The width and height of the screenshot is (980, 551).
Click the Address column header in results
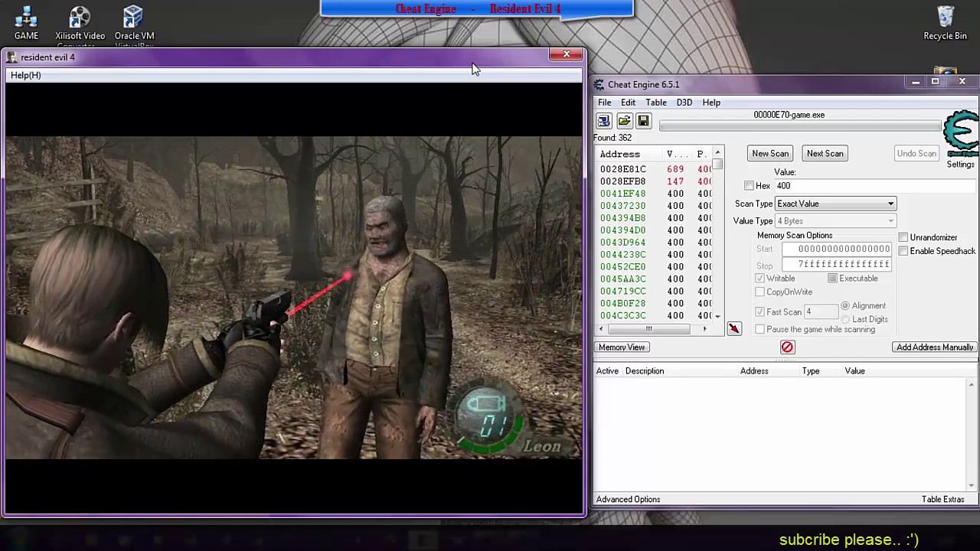(619, 155)
